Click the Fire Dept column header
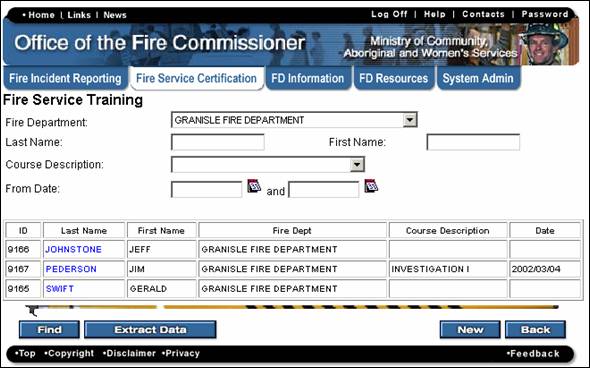 pyautogui.click(x=292, y=230)
